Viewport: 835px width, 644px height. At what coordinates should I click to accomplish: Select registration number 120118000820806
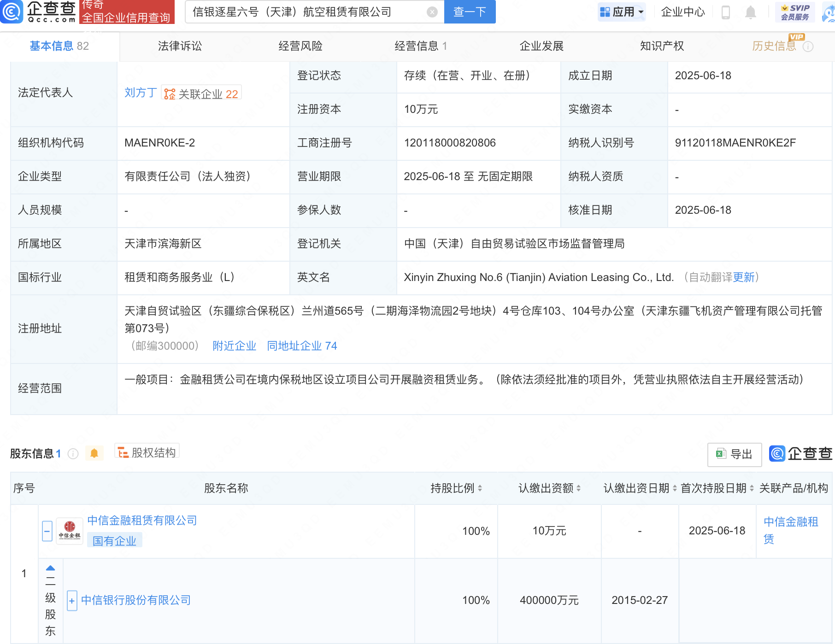pos(450,143)
